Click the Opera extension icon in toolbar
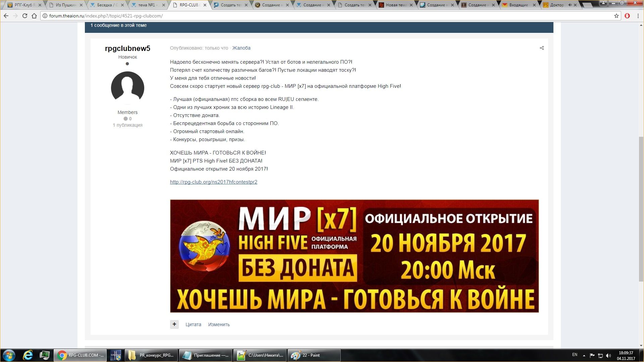 pyautogui.click(x=627, y=16)
